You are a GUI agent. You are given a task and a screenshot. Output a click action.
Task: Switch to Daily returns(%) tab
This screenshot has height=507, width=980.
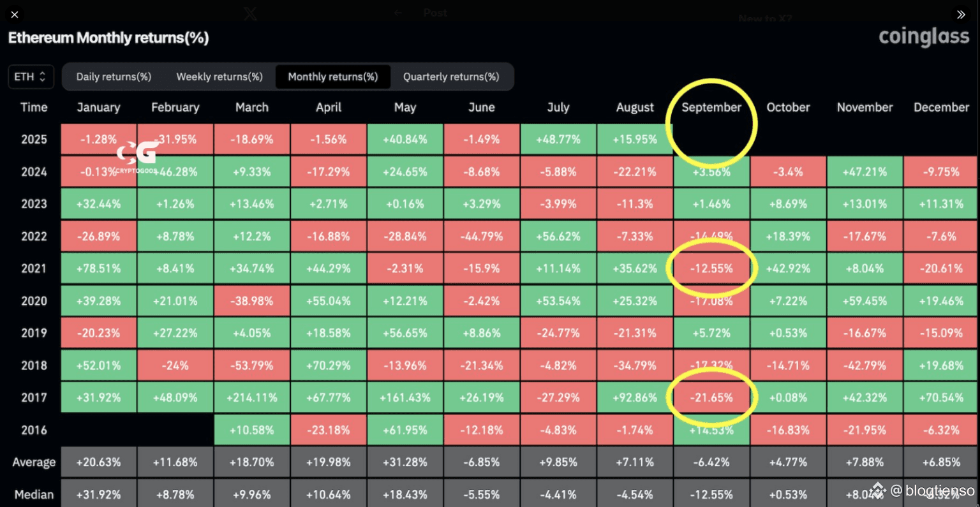coord(114,77)
